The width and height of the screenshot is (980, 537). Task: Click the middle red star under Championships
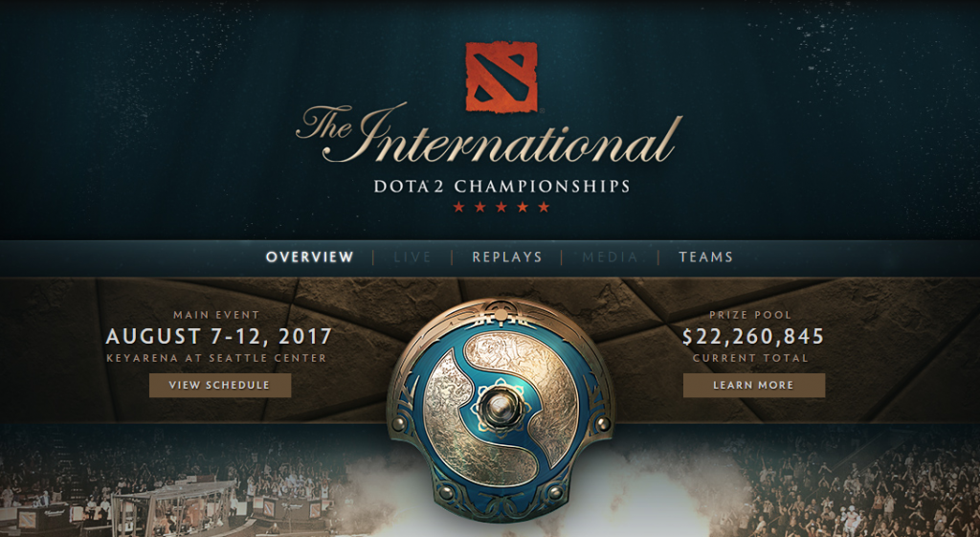click(501, 207)
